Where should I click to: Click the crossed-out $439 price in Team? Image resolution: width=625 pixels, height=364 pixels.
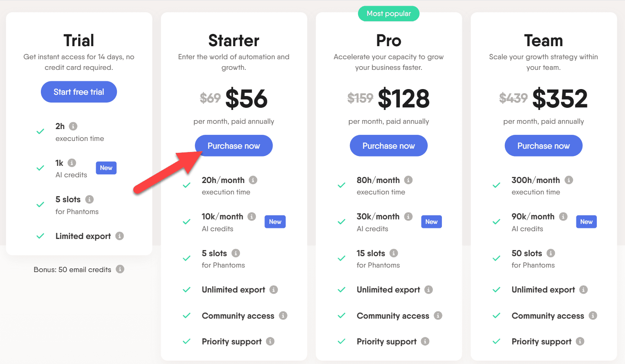(513, 98)
